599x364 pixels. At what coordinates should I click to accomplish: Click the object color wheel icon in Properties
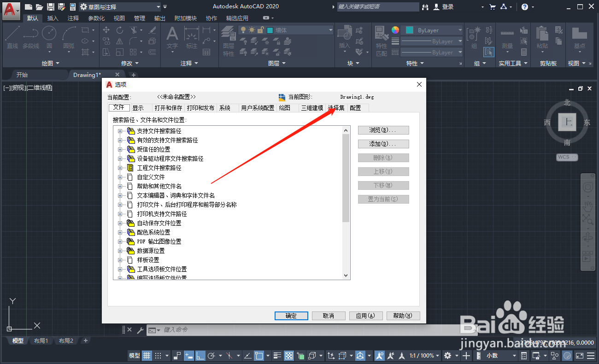395,30
